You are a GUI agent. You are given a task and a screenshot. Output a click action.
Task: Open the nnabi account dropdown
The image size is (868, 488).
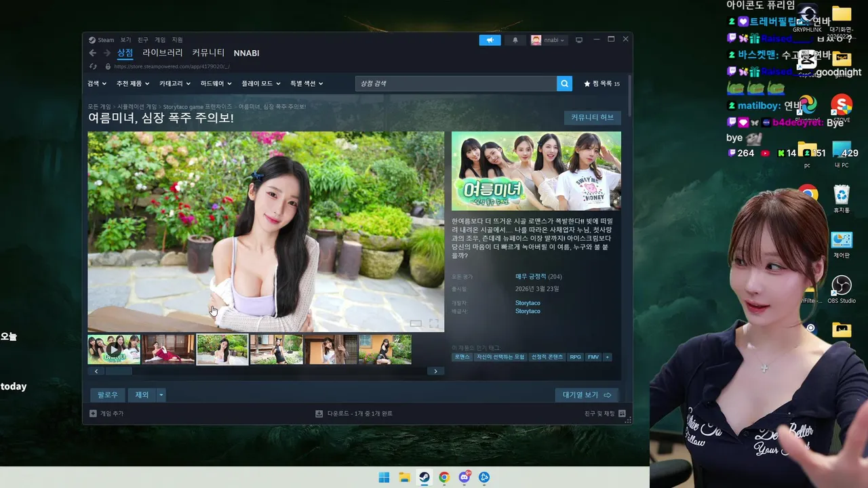point(548,40)
